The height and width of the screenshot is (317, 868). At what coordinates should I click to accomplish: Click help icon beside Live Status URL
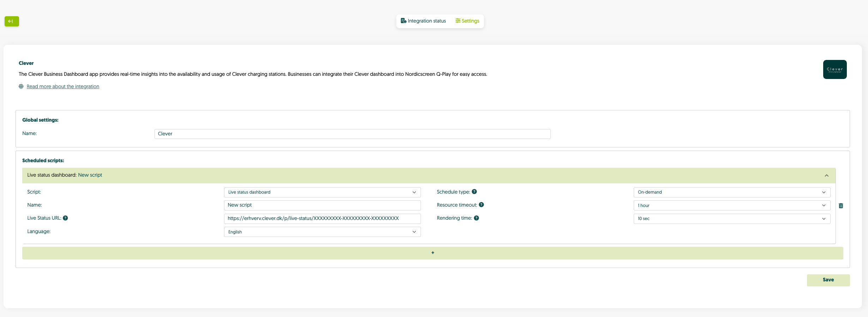pos(65,218)
